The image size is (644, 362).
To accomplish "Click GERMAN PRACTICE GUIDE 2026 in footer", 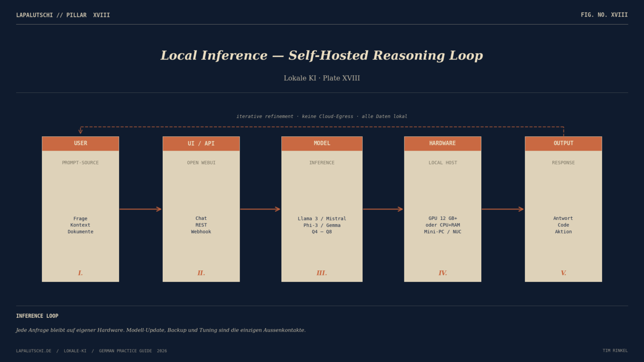I will 133,351.
